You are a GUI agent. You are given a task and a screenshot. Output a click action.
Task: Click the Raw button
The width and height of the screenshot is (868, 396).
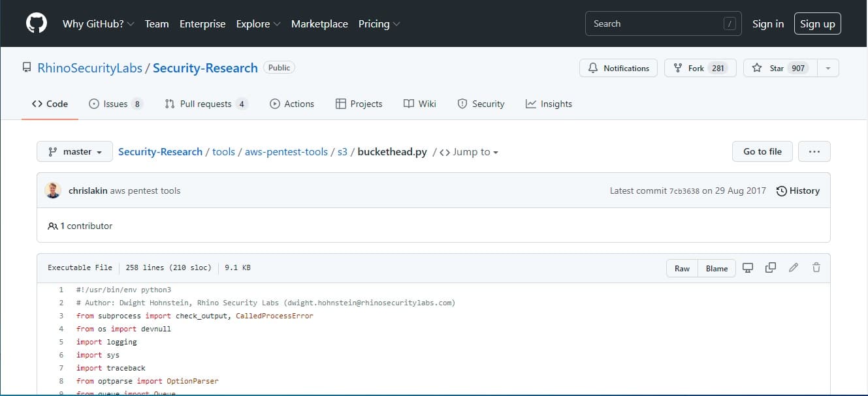tap(682, 268)
